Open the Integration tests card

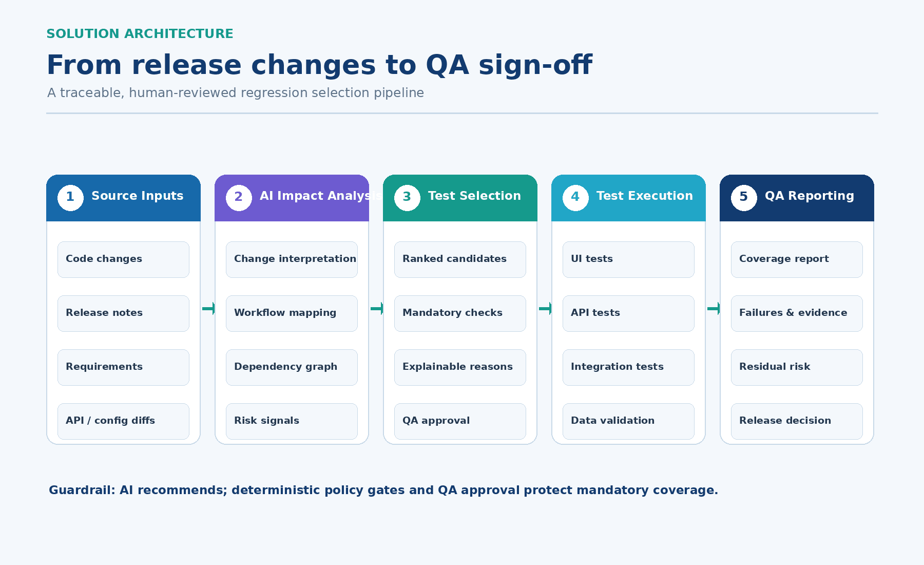[628, 367]
